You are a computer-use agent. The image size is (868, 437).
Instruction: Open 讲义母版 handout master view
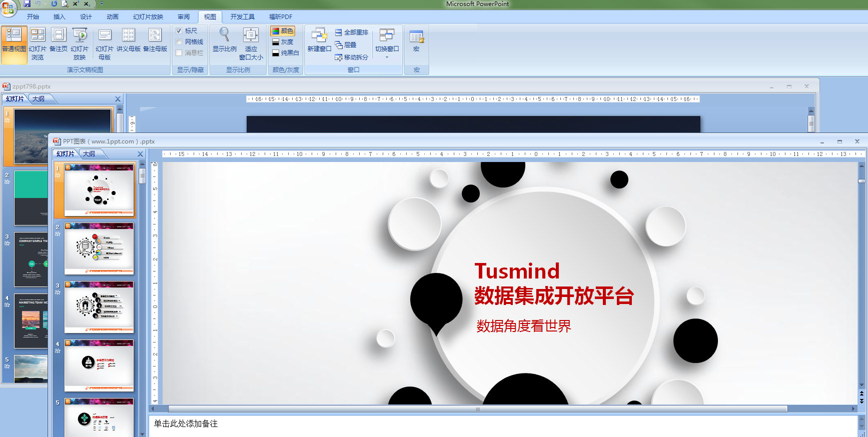[129, 40]
